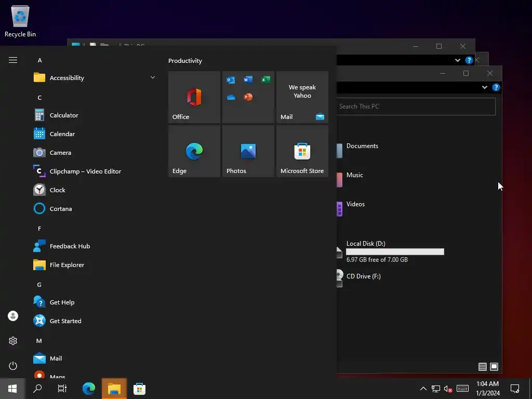
Task: Open Mail from the app list
Action: [x=95, y=358]
